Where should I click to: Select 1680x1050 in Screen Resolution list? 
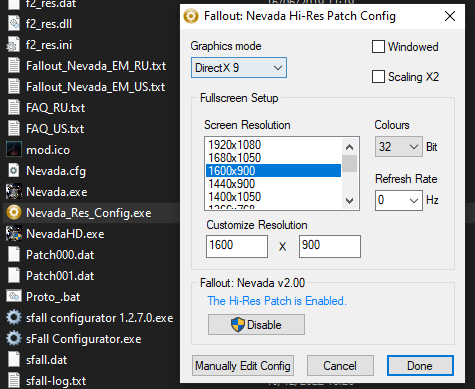click(273, 158)
